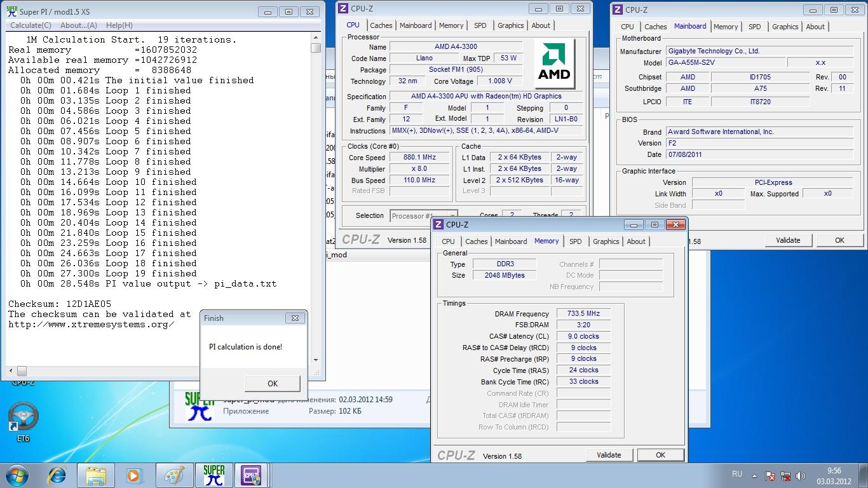Viewport: 868px width, 488px height.
Task: Close the Finish dialog with the X button
Action: [295, 318]
